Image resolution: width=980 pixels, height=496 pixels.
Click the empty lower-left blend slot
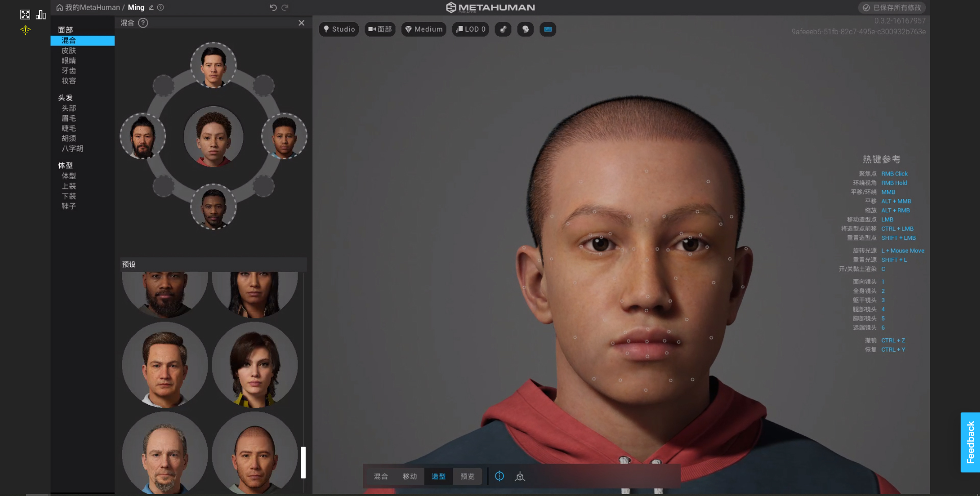tap(163, 186)
